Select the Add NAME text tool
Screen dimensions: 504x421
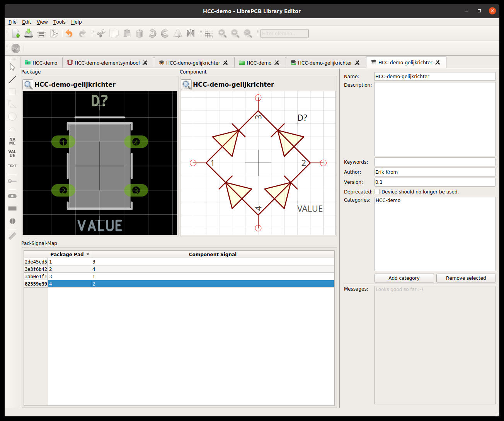(x=12, y=141)
